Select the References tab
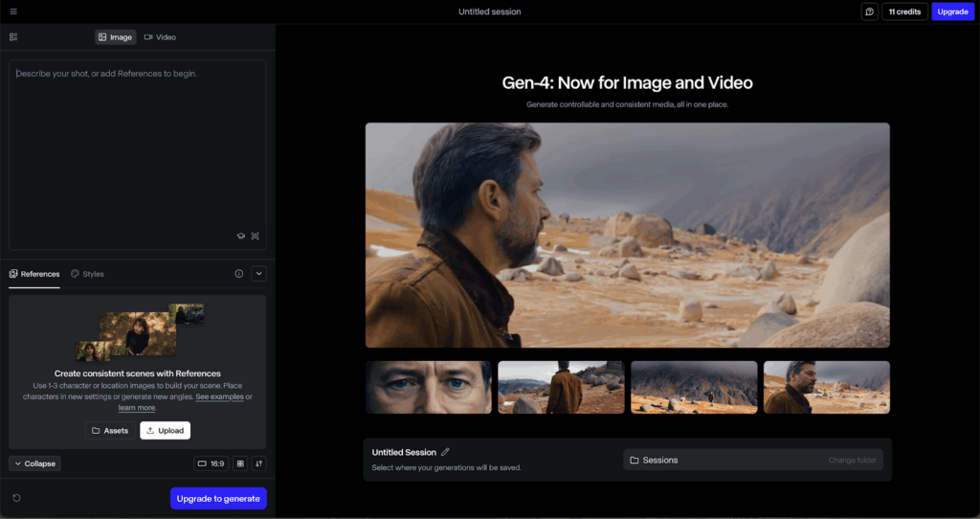The image size is (980, 519). point(34,274)
